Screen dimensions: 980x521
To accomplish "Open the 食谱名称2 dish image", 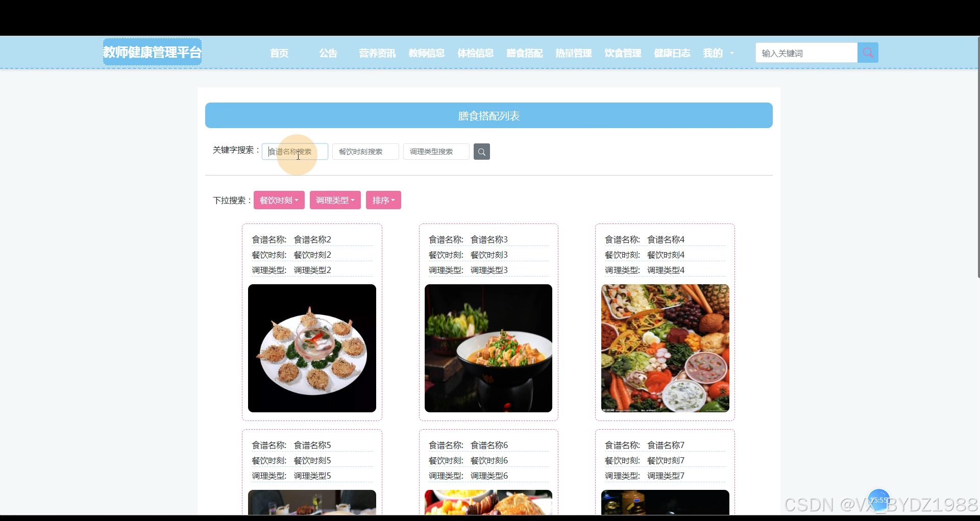I will (312, 348).
